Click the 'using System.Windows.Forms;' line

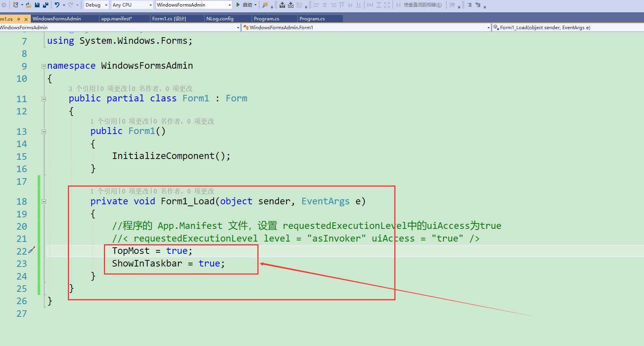tap(120, 41)
